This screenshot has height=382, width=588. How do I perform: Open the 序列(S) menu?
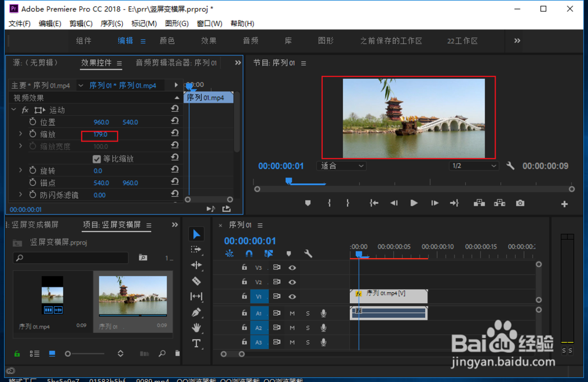pos(112,24)
